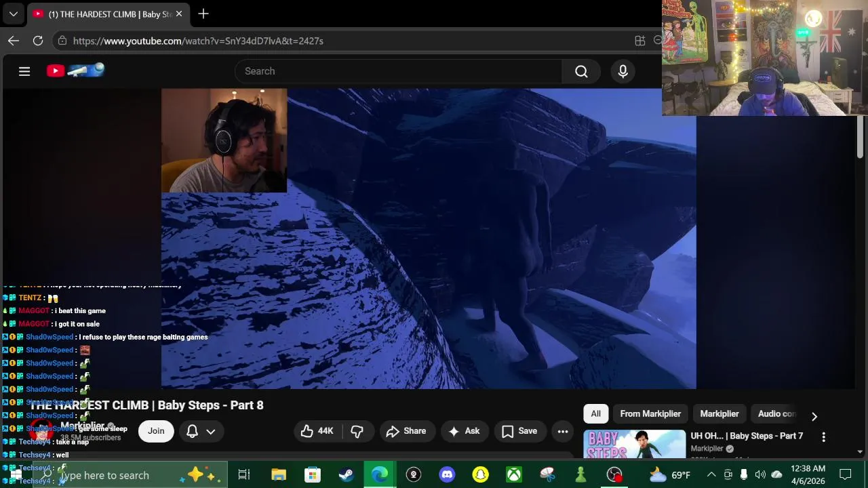Open OBS Studio from the taskbar
The height and width of the screenshot is (488, 868).
coord(614,475)
